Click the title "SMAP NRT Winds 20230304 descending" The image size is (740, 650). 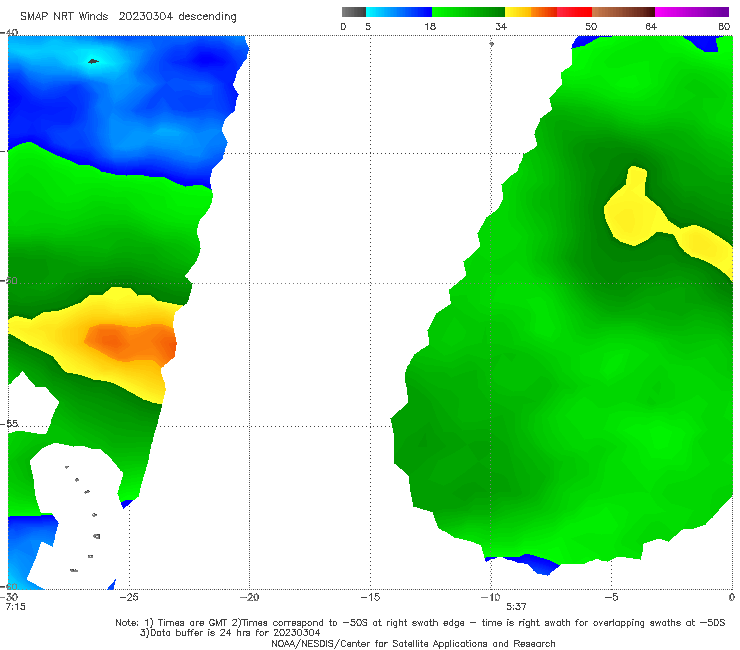[x=128, y=17]
